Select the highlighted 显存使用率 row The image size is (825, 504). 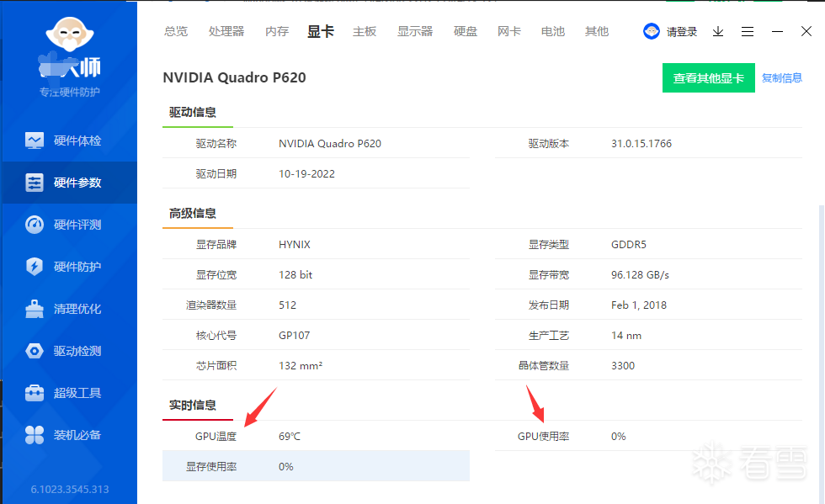316,466
